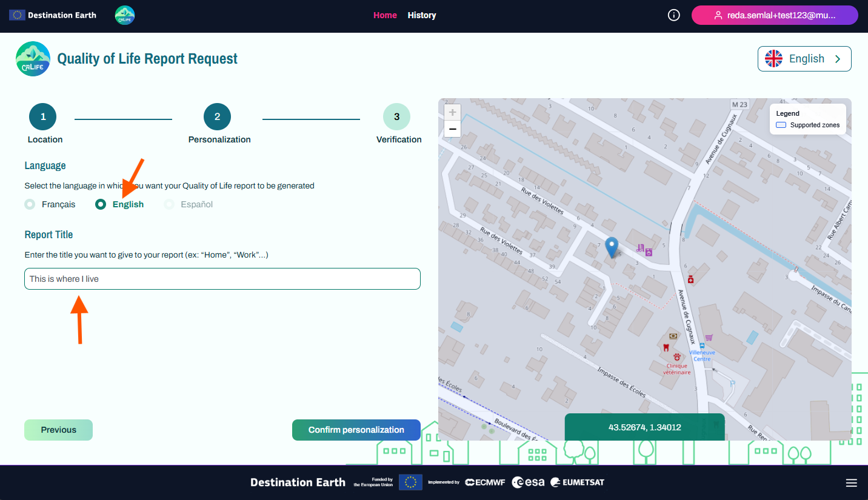
Task: Go to Home via the navigation menu
Action: (385, 15)
